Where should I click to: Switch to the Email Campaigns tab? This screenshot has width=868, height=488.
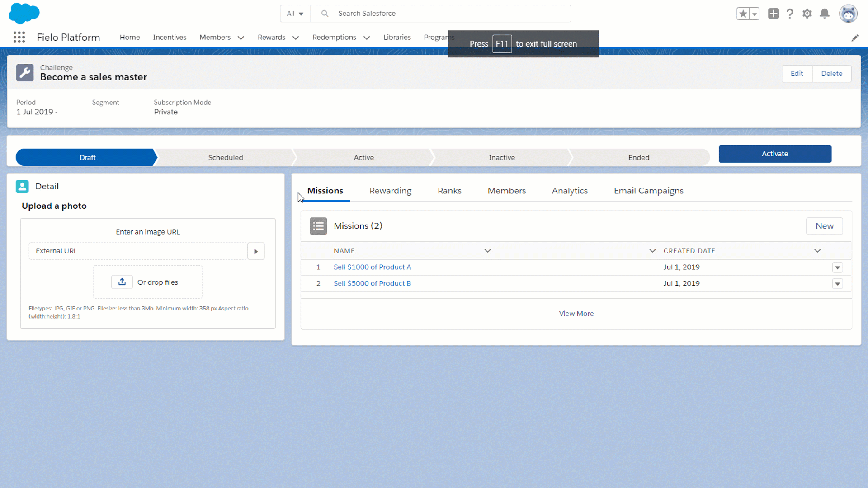coord(648,191)
